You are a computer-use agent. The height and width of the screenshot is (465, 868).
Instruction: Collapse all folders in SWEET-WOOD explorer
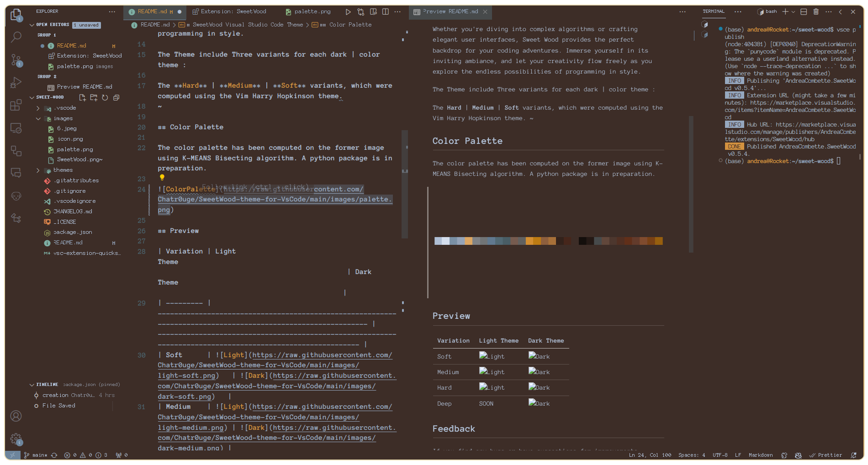(x=116, y=97)
